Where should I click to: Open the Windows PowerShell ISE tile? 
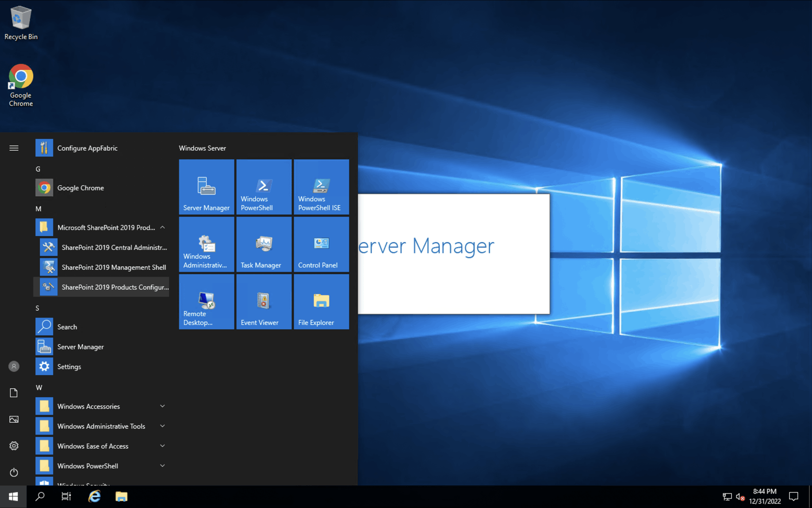click(322, 187)
